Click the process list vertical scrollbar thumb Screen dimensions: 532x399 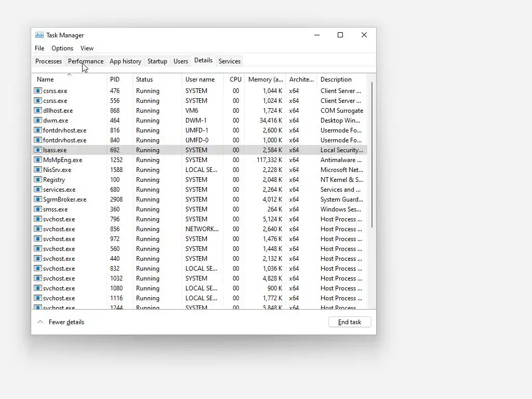click(x=372, y=155)
